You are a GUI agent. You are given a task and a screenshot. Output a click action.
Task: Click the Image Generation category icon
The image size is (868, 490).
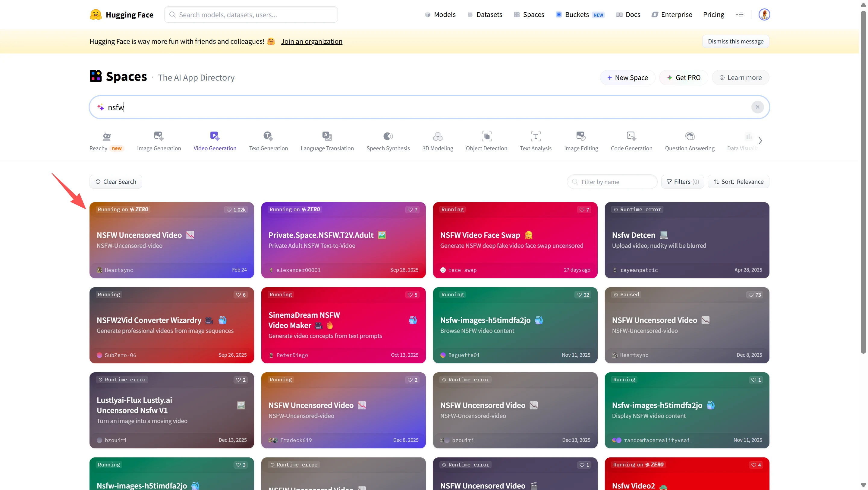[159, 136]
